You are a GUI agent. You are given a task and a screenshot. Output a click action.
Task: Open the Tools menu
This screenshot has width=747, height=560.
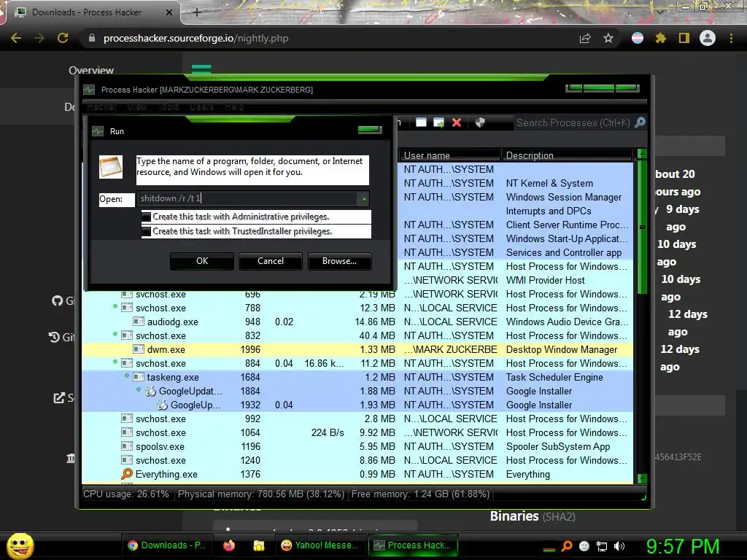point(169,107)
